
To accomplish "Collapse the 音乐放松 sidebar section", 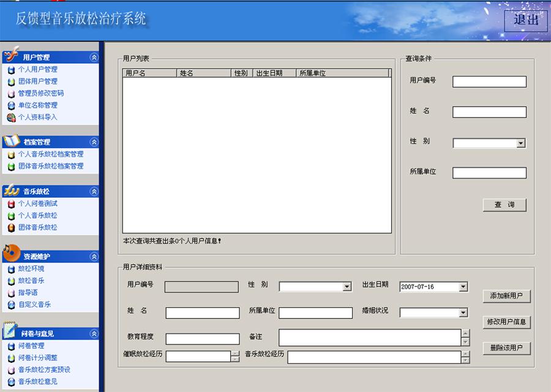I will coord(94,191).
